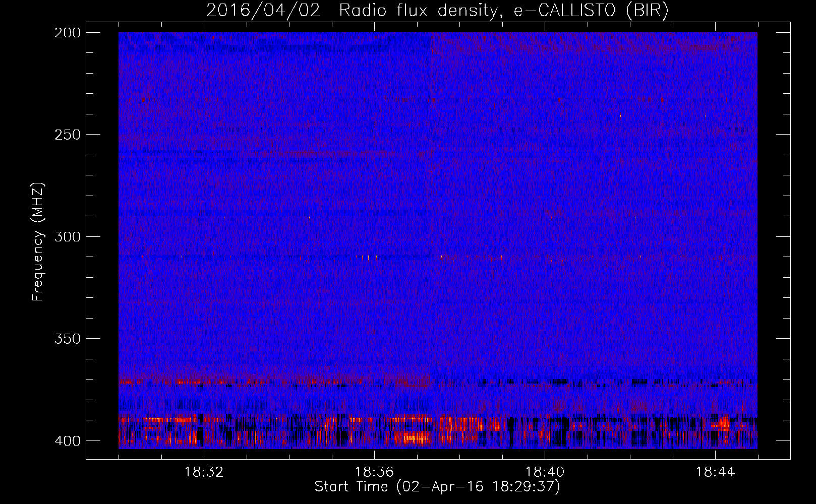The width and height of the screenshot is (816, 504).
Task: Click the 400 frequency tick label
Action: coord(68,441)
